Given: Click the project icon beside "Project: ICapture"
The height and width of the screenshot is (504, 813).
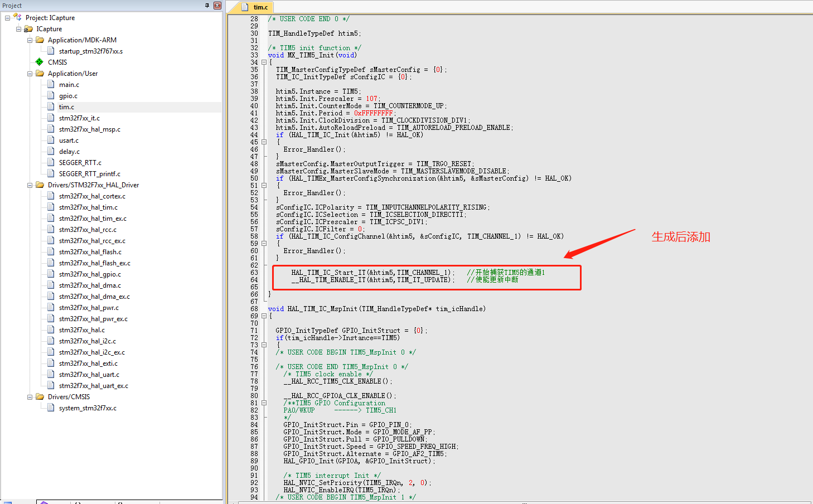Looking at the screenshot, I should coord(17,17).
